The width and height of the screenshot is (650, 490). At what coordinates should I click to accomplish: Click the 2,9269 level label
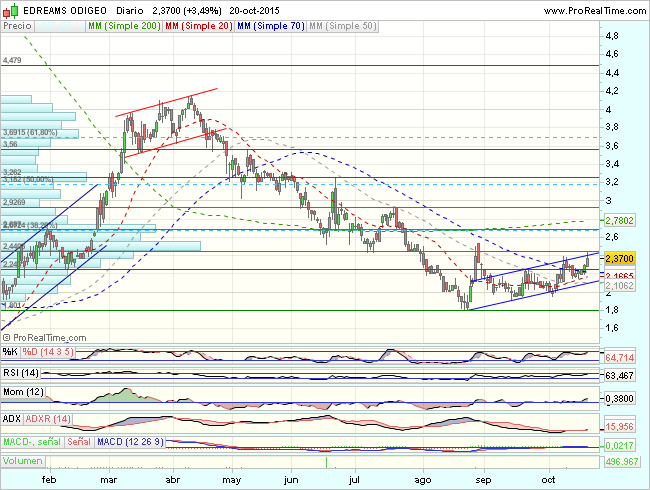14,202
